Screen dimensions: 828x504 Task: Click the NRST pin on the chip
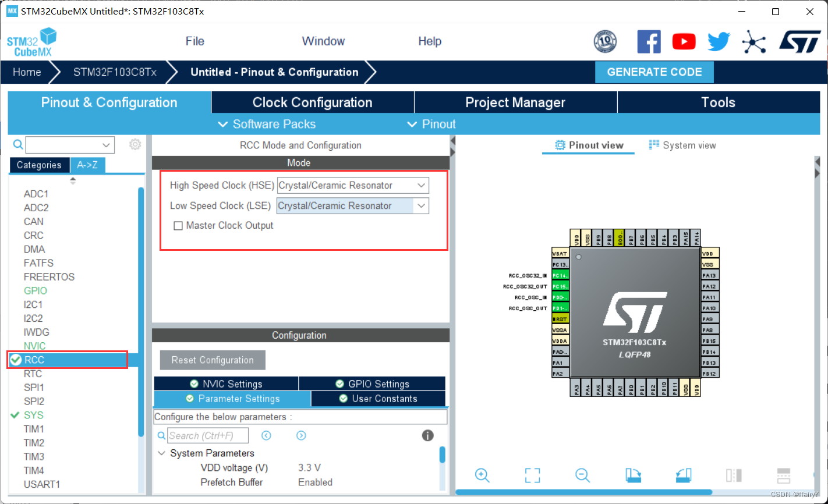(x=560, y=319)
